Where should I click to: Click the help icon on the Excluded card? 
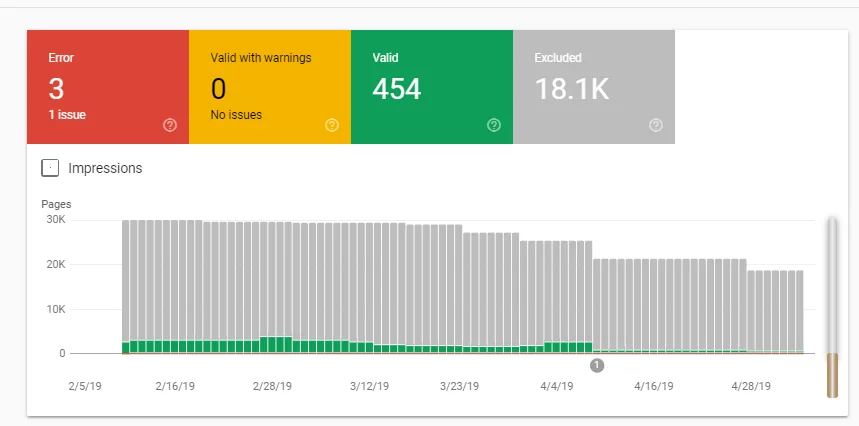point(656,125)
